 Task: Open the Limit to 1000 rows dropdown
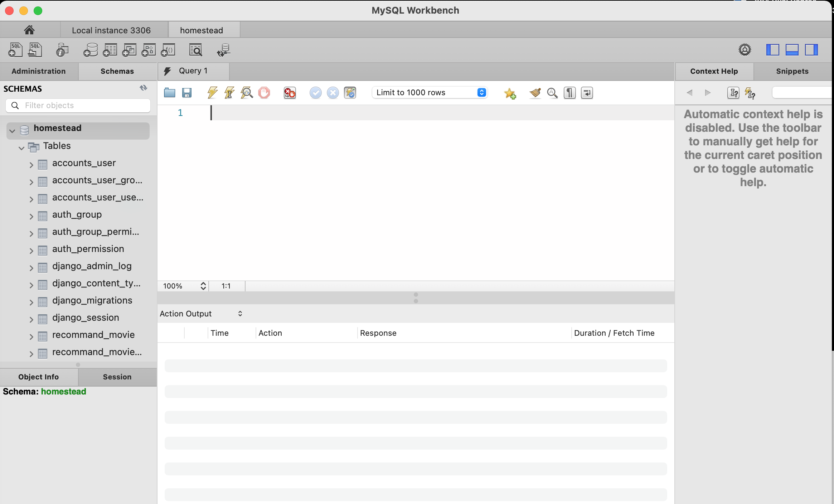(x=430, y=93)
